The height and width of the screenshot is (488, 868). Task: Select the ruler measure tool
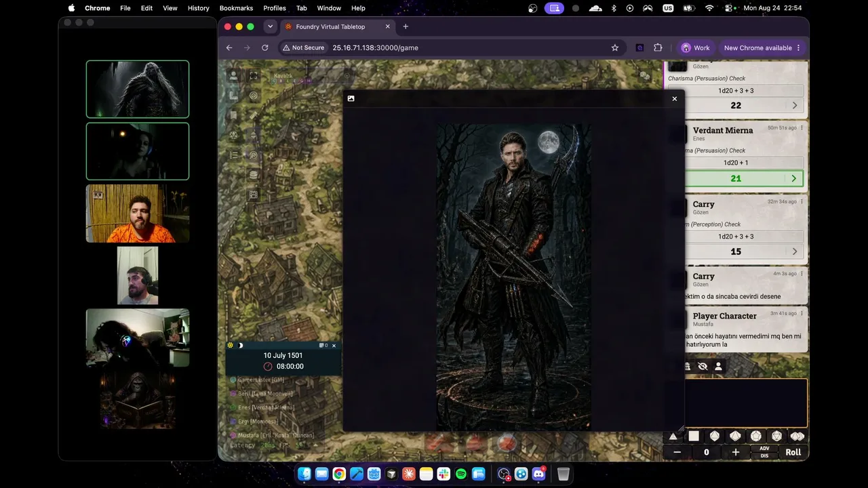click(x=254, y=115)
